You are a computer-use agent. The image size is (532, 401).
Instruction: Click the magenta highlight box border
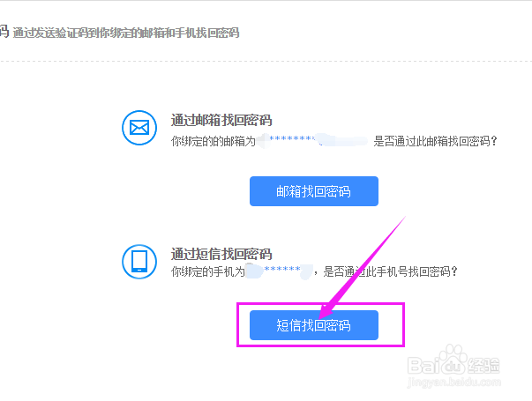[x=320, y=303]
